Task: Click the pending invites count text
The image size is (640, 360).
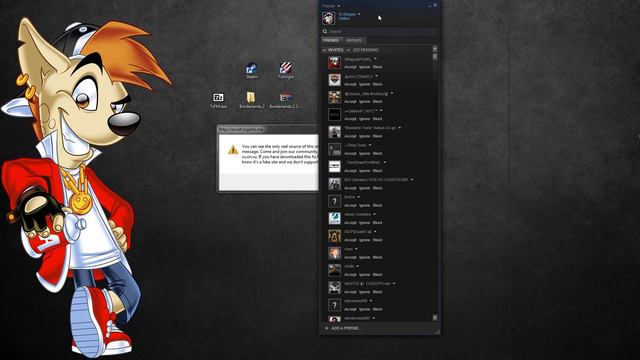Action: [x=366, y=50]
